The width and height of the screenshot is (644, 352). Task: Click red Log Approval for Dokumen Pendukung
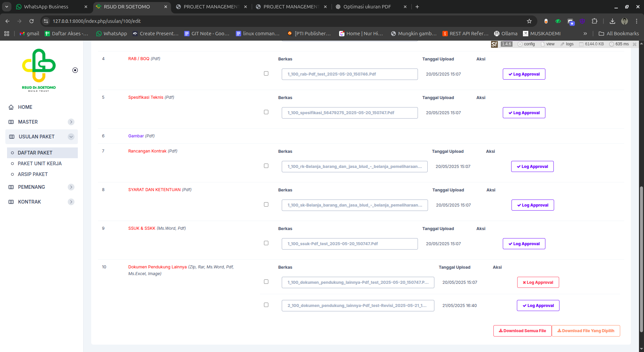click(538, 282)
